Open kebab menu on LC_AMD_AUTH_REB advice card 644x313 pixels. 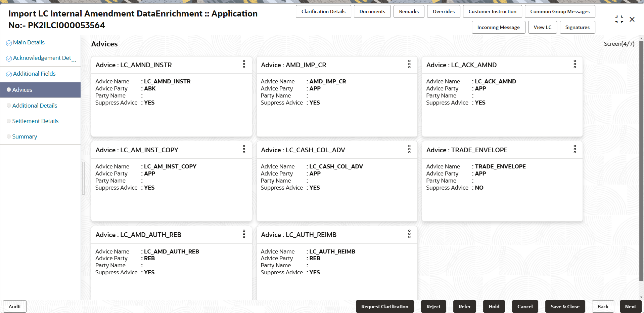click(x=244, y=234)
